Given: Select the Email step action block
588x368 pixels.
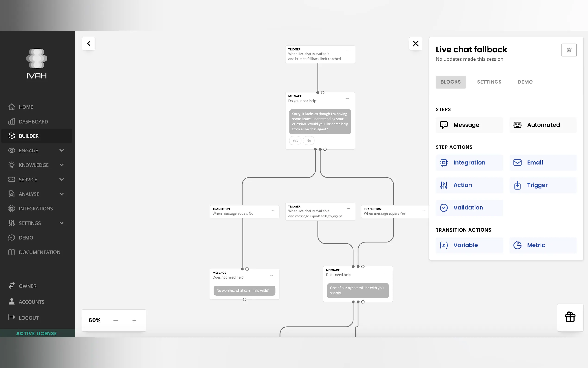Looking at the screenshot, I should (543, 163).
